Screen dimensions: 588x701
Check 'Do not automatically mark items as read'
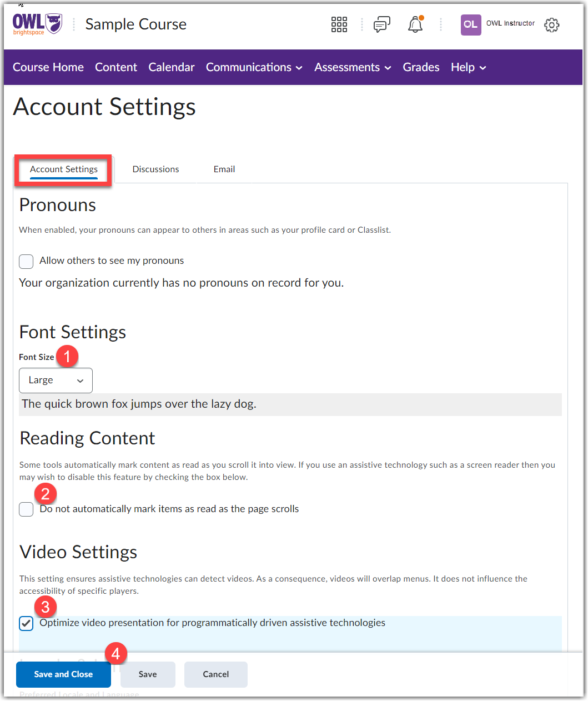[26, 509]
